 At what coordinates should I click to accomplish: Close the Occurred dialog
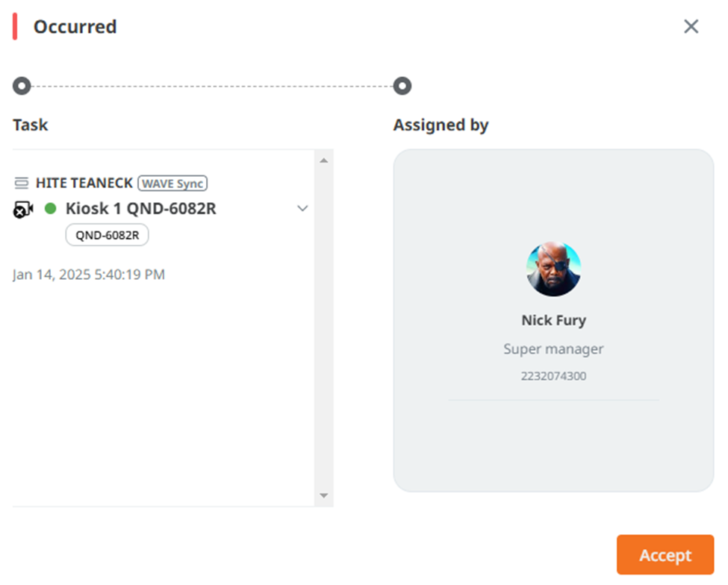(x=691, y=26)
